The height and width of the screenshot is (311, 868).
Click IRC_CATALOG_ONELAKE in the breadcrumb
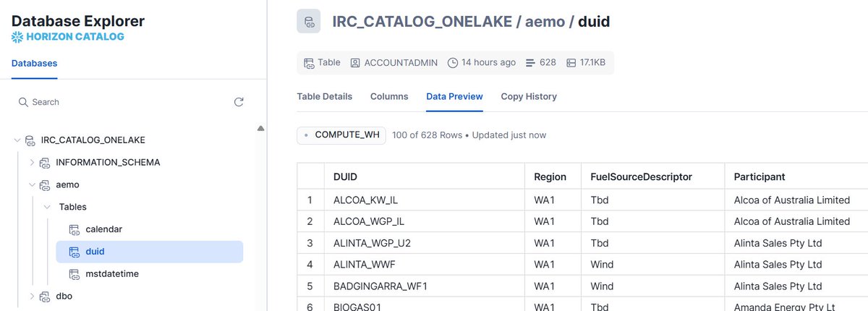click(x=421, y=21)
